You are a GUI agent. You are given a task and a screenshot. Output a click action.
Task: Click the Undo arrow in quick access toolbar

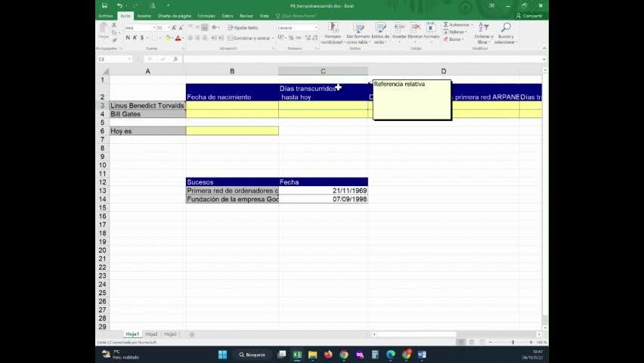pos(119,5)
